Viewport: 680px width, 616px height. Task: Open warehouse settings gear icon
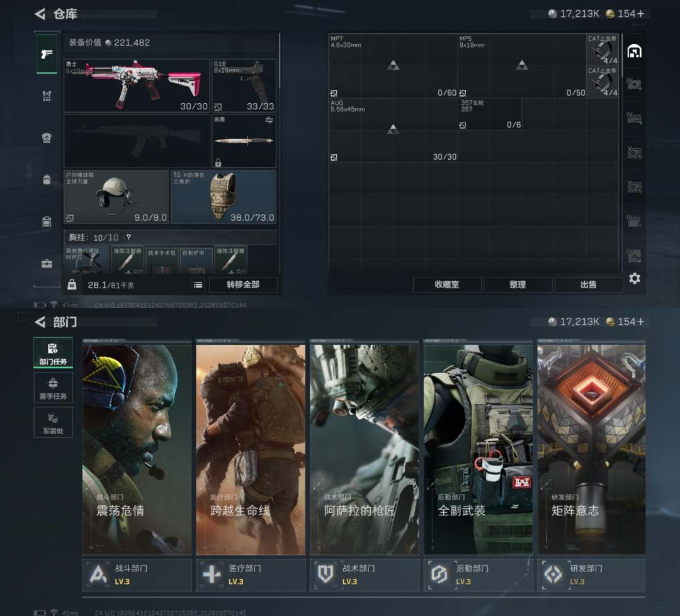635,278
